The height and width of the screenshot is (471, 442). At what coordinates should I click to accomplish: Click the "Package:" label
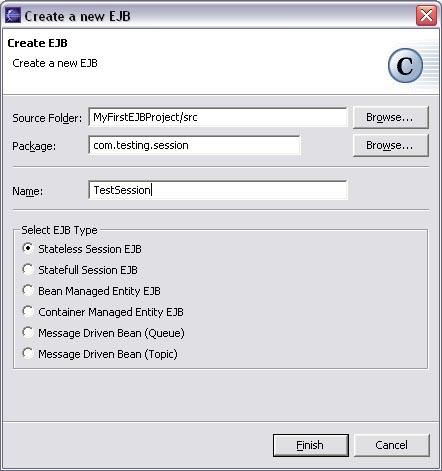click(x=34, y=146)
